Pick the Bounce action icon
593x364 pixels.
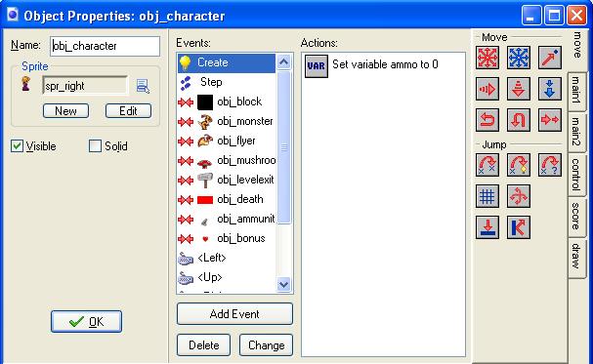(519, 227)
